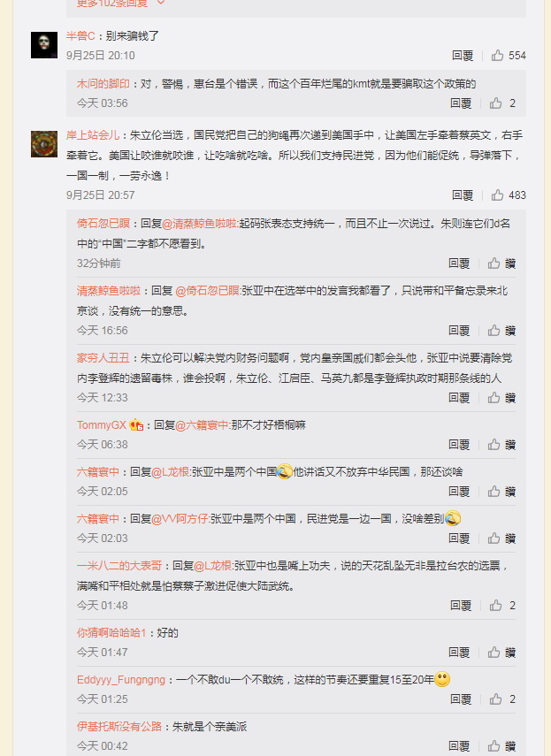Expand more replies chevron at top
Viewport: 551px width, 756px height.
point(161,3)
